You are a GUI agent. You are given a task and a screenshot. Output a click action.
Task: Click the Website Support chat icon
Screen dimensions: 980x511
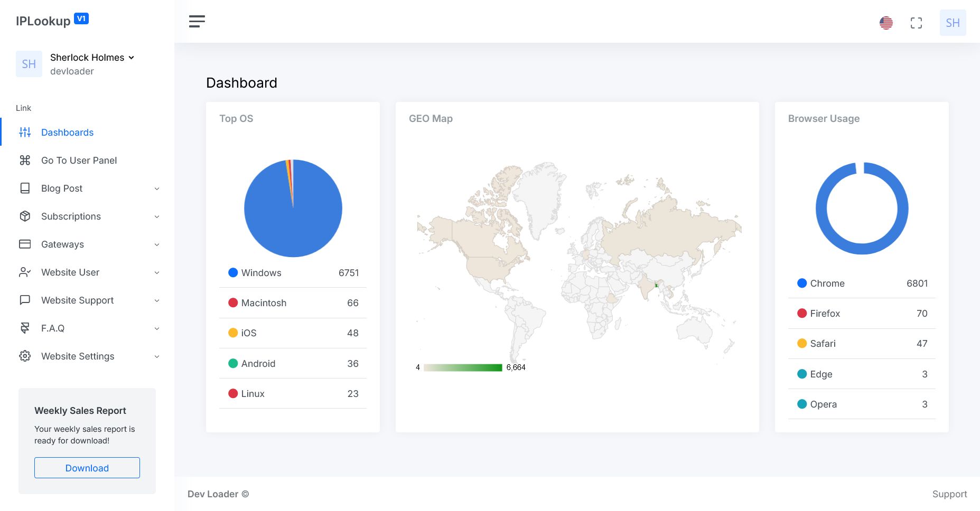(25, 300)
